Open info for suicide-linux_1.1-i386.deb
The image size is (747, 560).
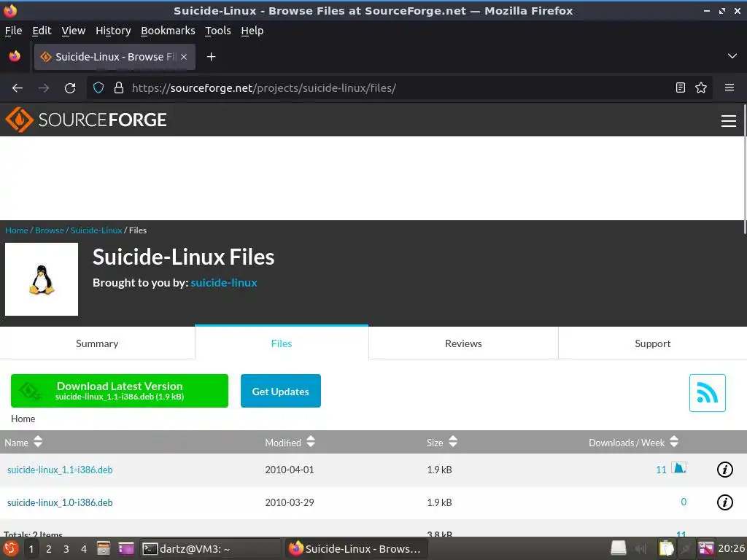click(724, 470)
